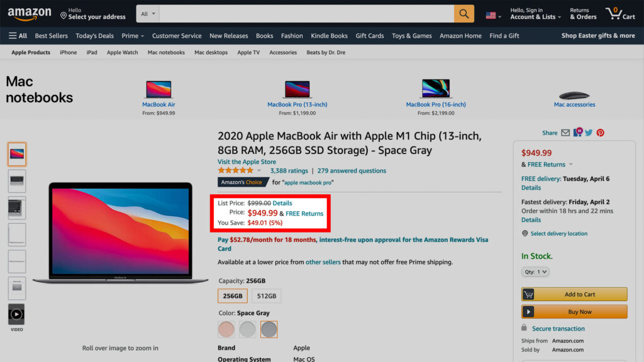Open the Qty dropdown

535,271
